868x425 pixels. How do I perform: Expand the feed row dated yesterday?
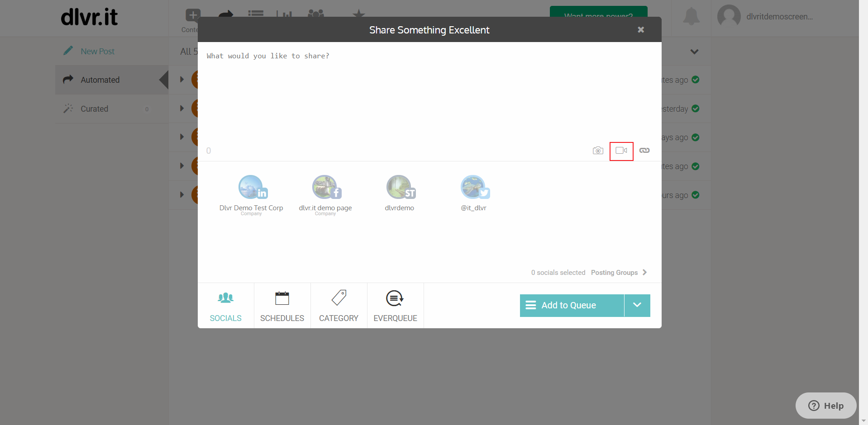(182, 109)
